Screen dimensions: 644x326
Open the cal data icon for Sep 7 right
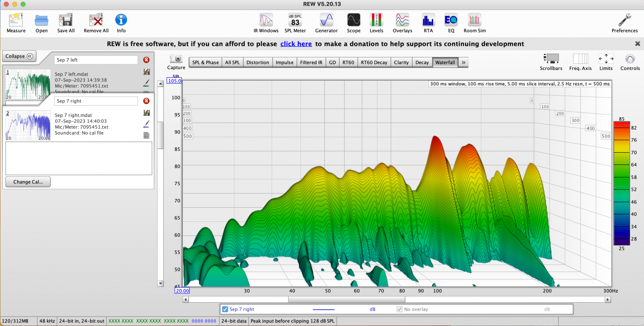[146, 113]
